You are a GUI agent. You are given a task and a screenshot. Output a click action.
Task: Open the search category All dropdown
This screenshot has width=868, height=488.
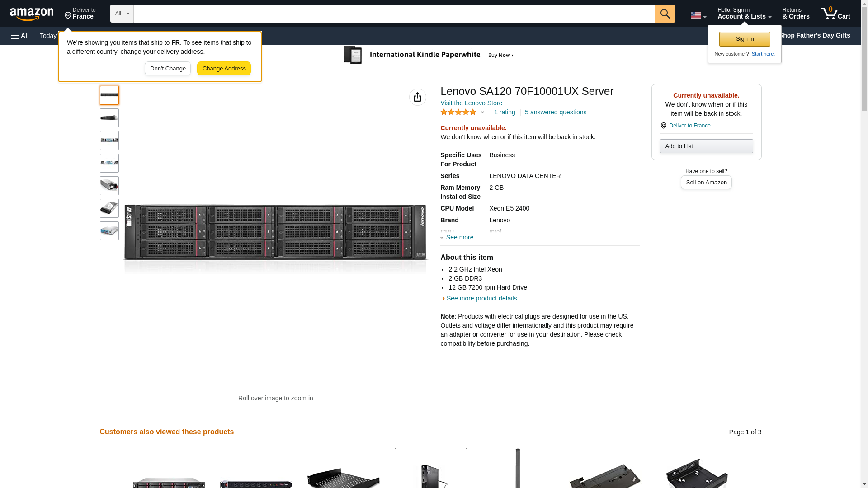122,14
